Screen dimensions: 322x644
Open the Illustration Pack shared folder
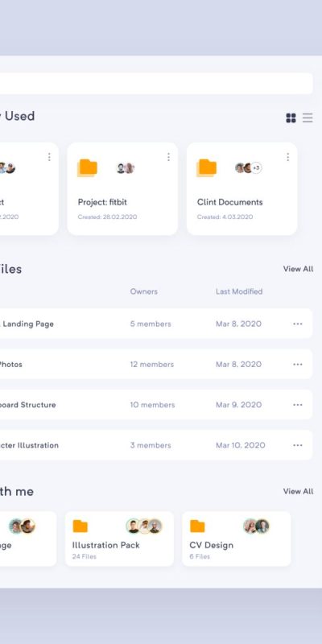pyautogui.click(x=119, y=539)
